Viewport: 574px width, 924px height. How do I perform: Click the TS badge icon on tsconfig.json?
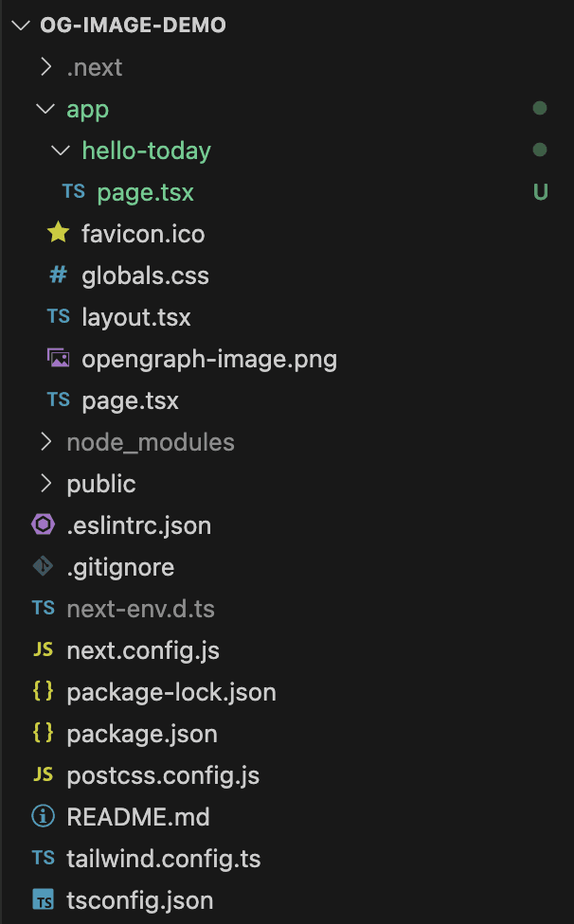[x=43, y=899]
